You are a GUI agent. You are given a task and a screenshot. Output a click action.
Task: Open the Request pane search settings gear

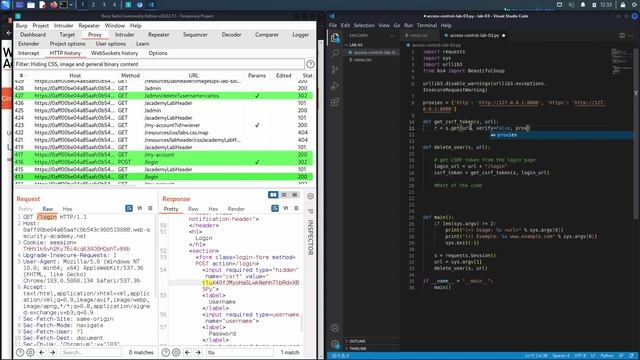[30, 352]
